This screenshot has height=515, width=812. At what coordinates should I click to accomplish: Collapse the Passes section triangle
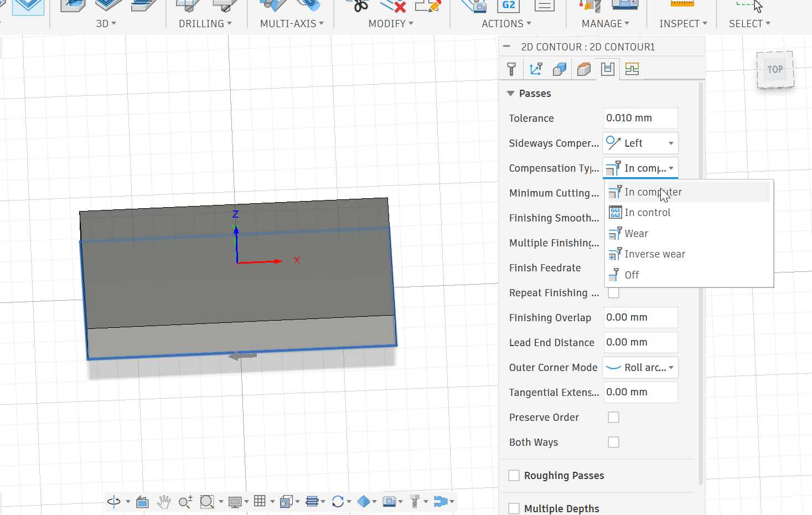(x=510, y=94)
